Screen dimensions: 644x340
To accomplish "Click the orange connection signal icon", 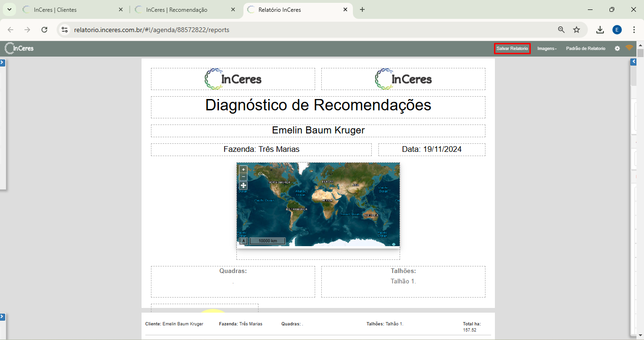I will tap(629, 48).
